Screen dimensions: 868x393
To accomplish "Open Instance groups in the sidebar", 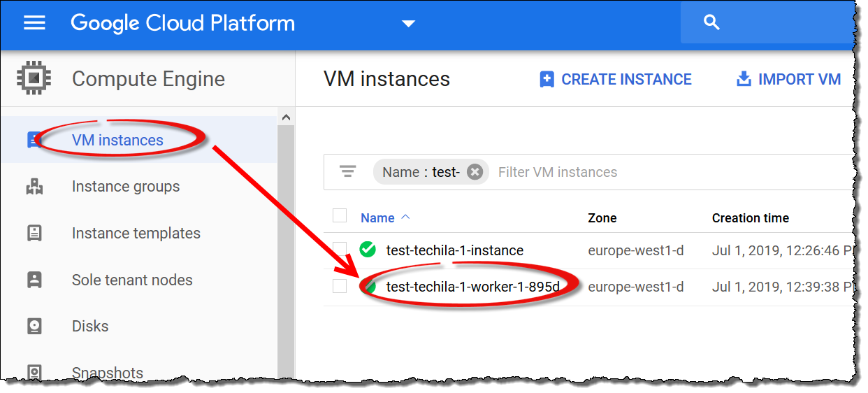I will [x=126, y=187].
